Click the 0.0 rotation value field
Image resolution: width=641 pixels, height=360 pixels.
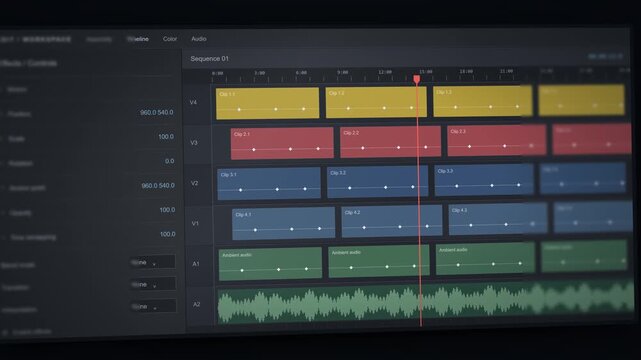pos(170,161)
